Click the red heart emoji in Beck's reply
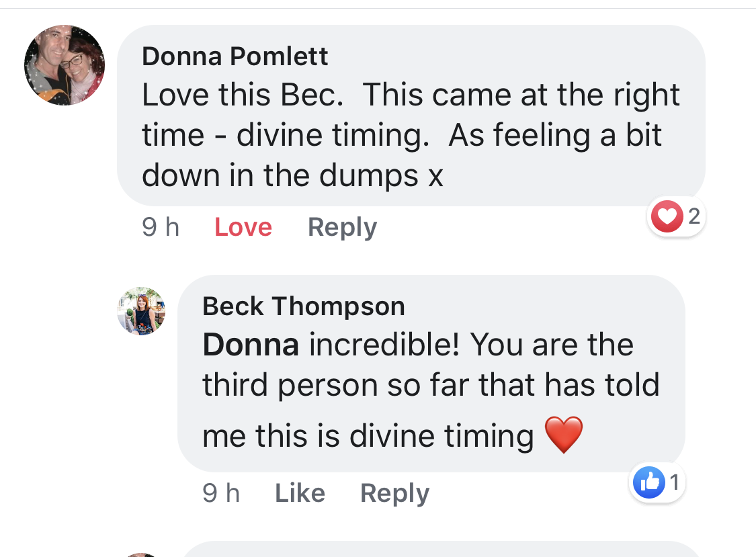The height and width of the screenshot is (557, 756). click(x=563, y=435)
